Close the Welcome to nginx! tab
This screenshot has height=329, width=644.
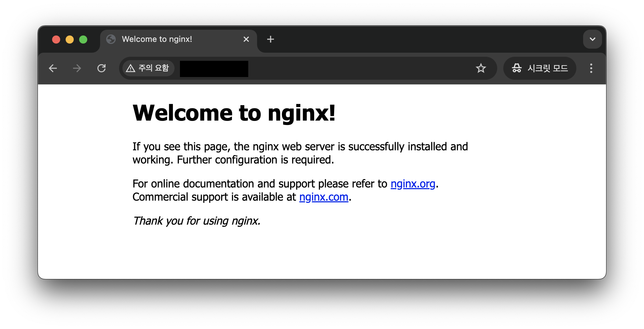pyautogui.click(x=246, y=39)
